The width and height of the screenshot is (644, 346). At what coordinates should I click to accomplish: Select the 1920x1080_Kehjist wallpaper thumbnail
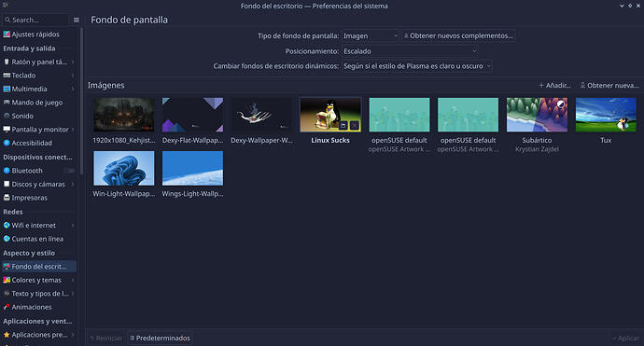pos(123,115)
